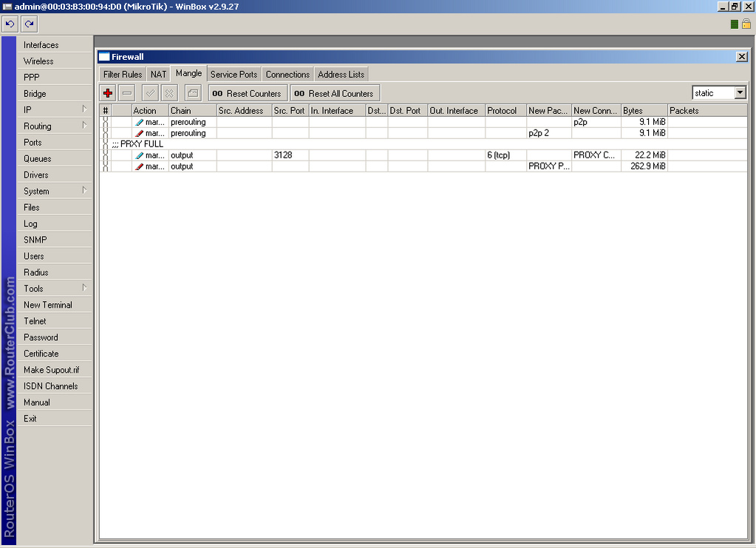The height and width of the screenshot is (548, 756).
Task: Open the Users menu
Action: 55,256
